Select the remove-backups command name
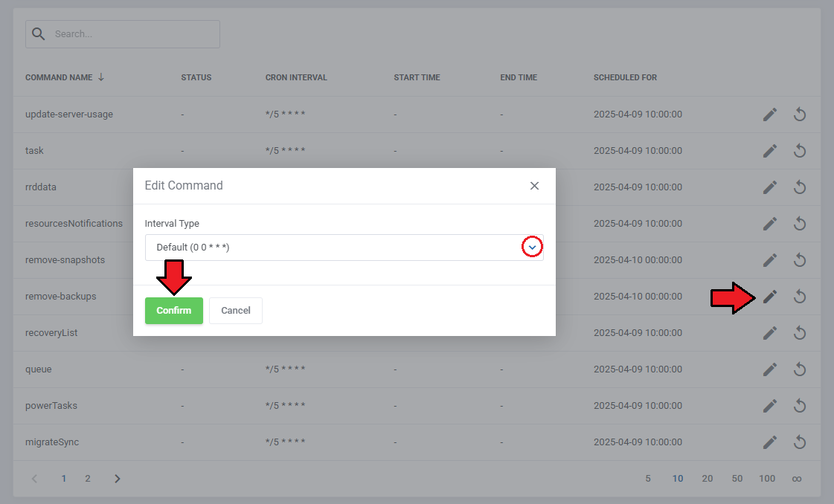Screen dimensions: 834x504 click(61, 297)
